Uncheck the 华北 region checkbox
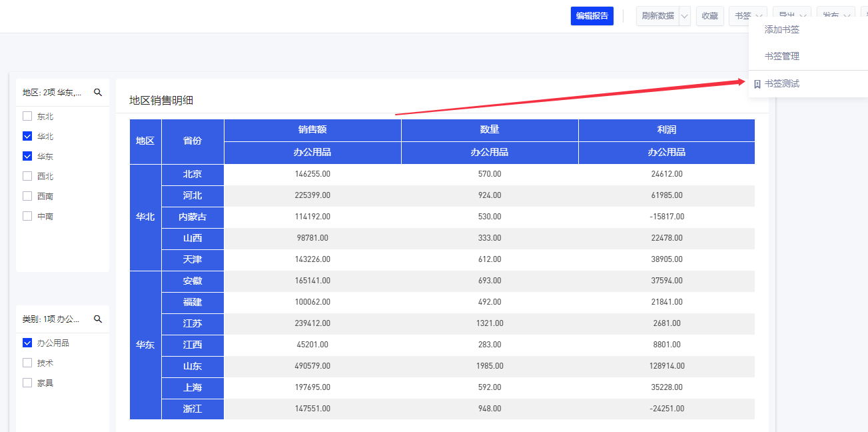This screenshot has height=432, width=868. [x=27, y=136]
